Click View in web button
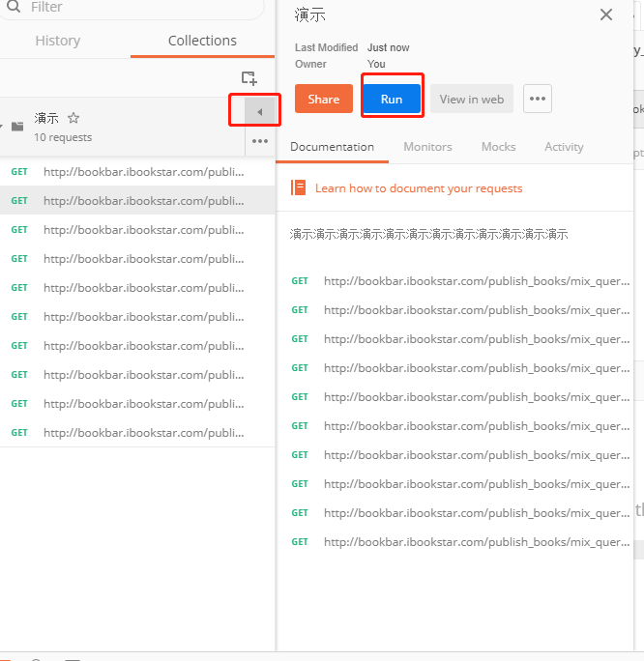 click(x=471, y=99)
